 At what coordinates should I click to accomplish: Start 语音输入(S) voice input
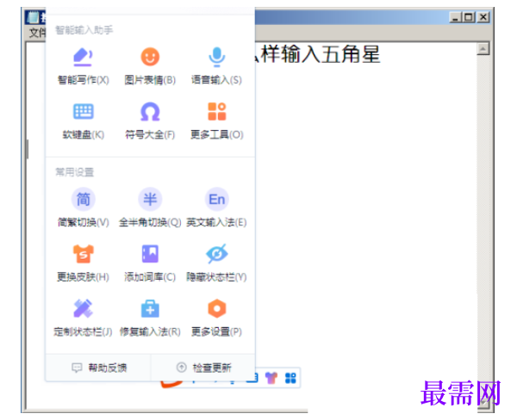[216, 65]
